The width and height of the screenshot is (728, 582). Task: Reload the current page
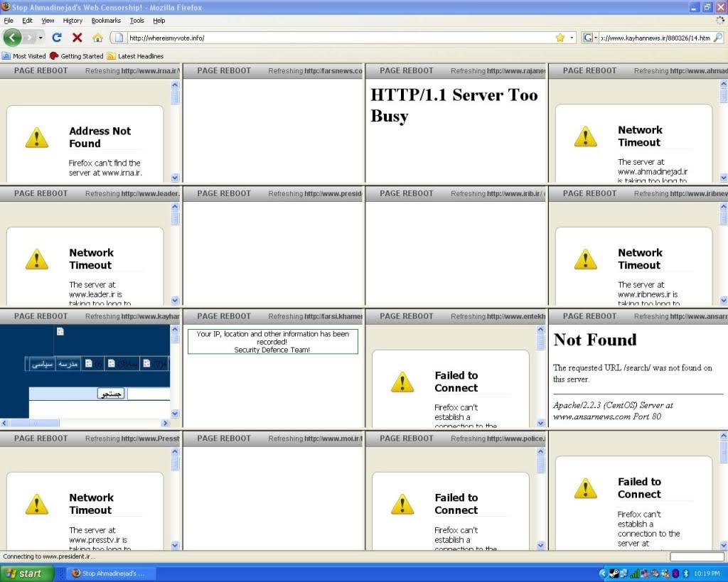pyautogui.click(x=57, y=38)
